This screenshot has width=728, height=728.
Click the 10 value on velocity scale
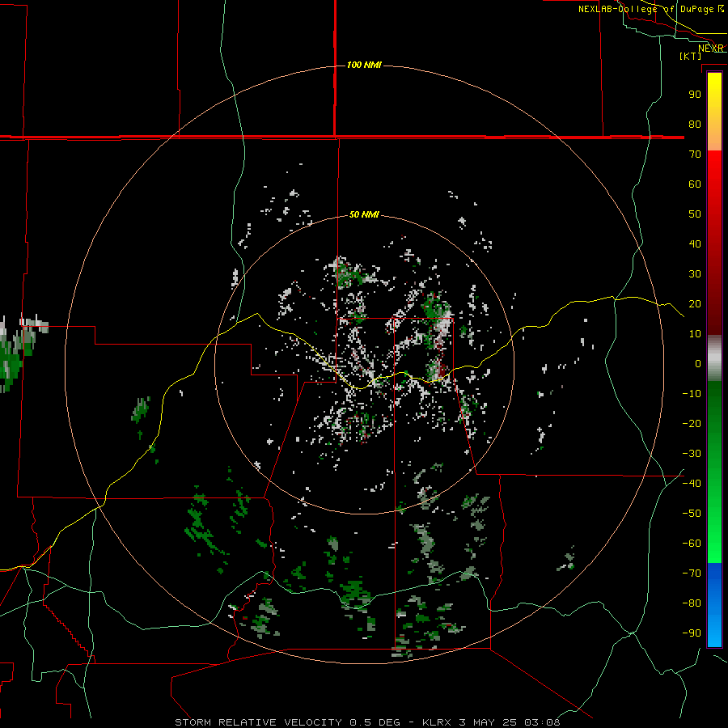tap(695, 334)
